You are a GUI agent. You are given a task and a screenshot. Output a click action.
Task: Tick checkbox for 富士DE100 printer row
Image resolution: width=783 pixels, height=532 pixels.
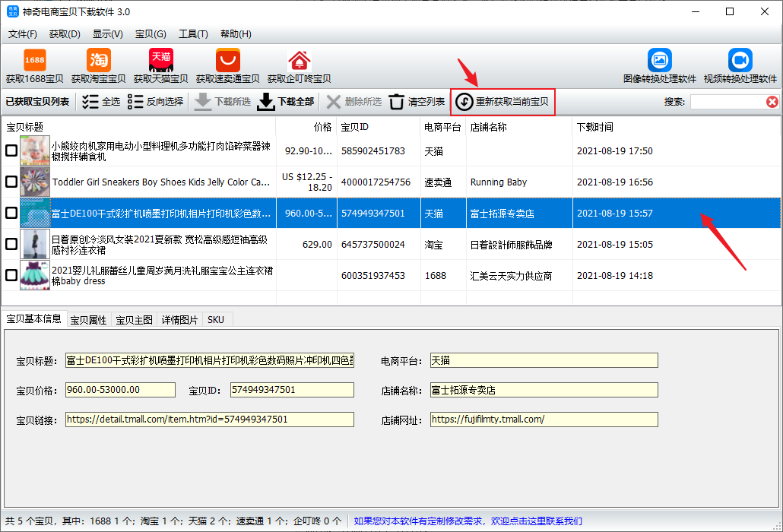coord(11,213)
